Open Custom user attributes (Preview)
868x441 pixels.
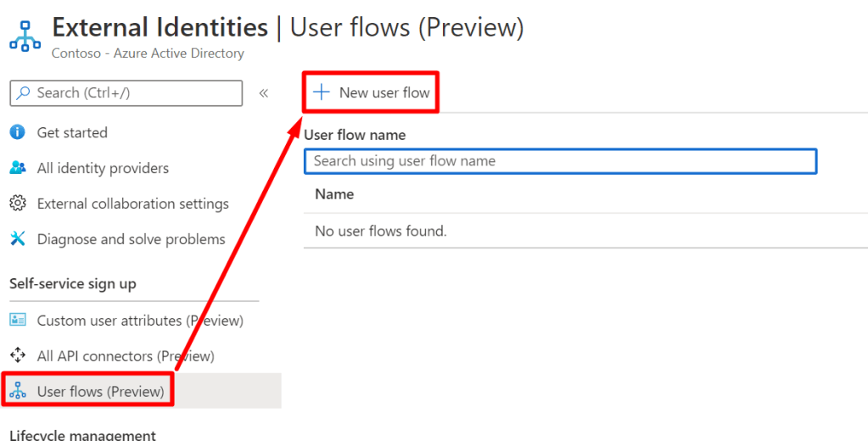(x=140, y=321)
